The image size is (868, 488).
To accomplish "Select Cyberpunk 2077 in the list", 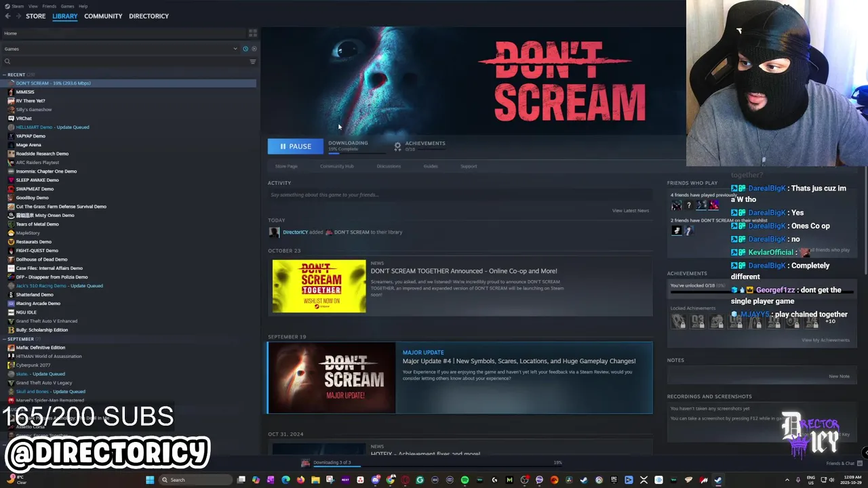I will (32, 365).
